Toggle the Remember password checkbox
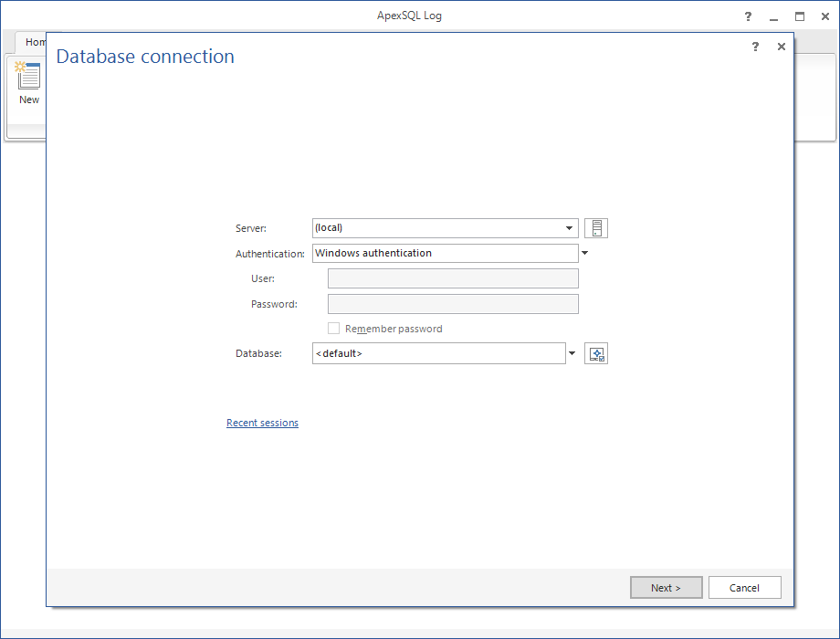This screenshot has height=639, width=840. (334, 329)
